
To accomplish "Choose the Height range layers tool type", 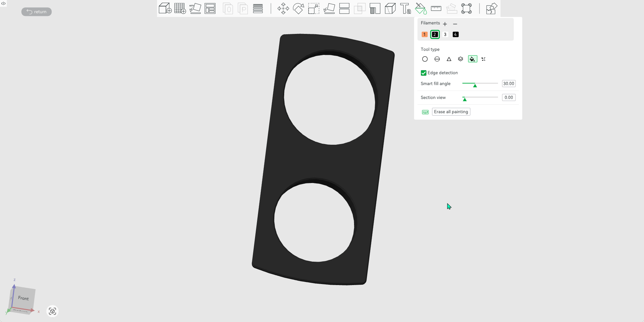I will tap(461, 59).
